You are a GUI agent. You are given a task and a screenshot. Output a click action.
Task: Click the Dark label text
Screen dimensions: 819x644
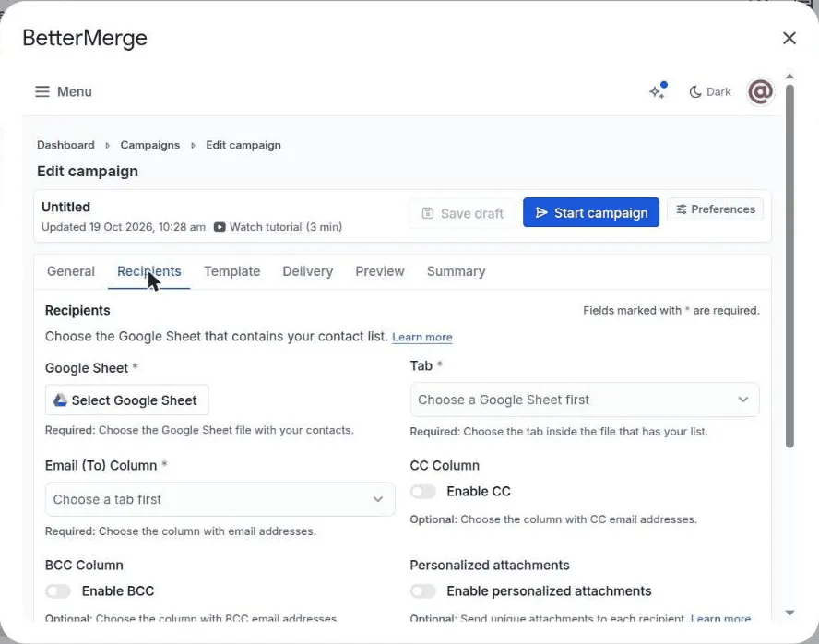pyautogui.click(x=718, y=92)
